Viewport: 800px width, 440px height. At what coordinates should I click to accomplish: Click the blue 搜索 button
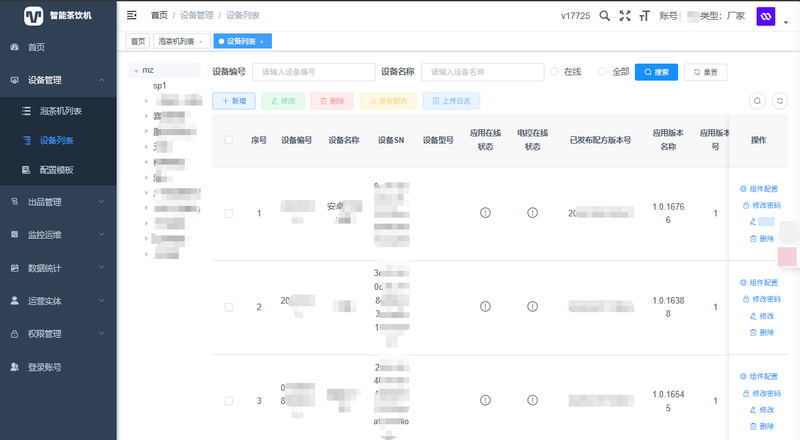[656, 72]
